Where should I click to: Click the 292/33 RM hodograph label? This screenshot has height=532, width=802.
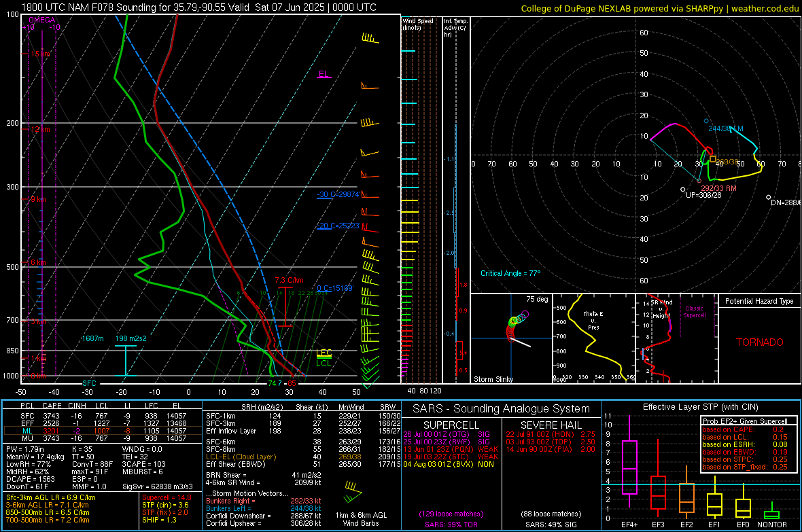click(718, 188)
